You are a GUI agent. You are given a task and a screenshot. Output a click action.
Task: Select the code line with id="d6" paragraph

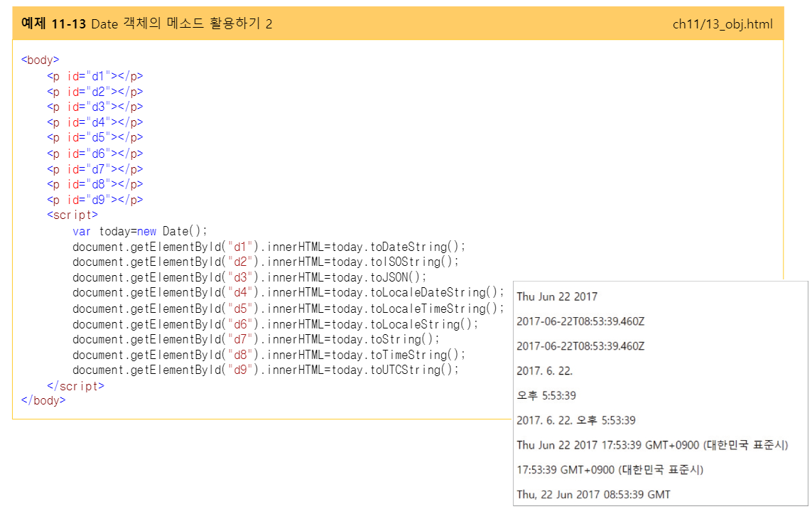(x=94, y=154)
